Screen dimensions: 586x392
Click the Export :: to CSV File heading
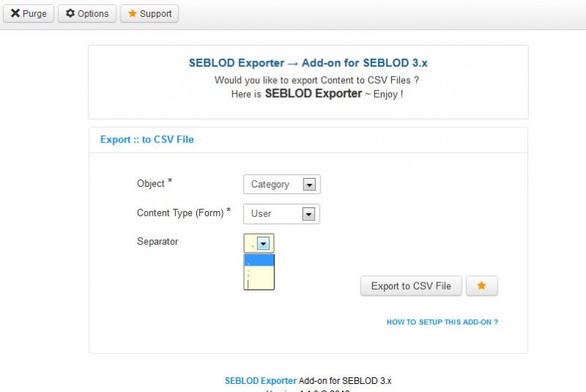click(147, 140)
